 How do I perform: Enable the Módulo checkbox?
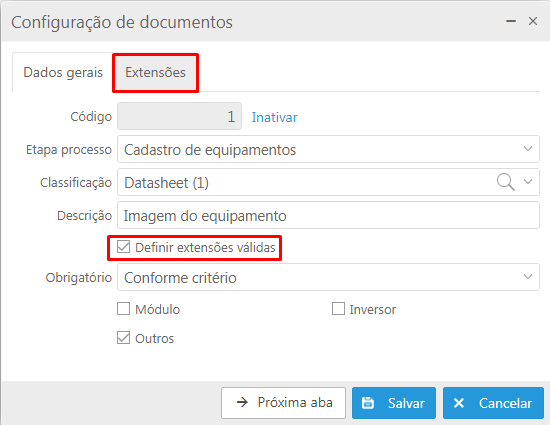(x=123, y=309)
